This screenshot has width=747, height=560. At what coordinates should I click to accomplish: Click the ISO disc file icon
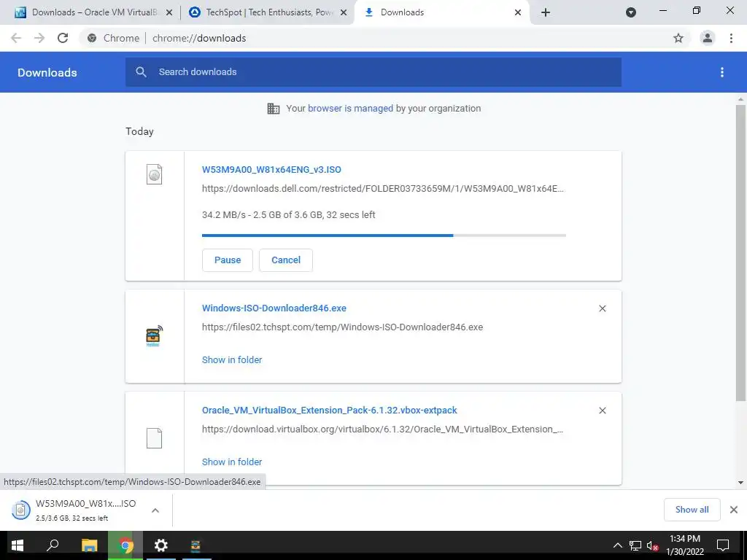(x=154, y=174)
